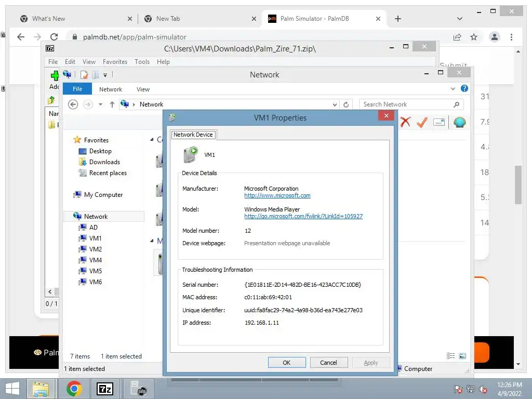This screenshot has height=399, width=532.
Task: Select VM2 in the Network tree
Action: click(x=90, y=249)
